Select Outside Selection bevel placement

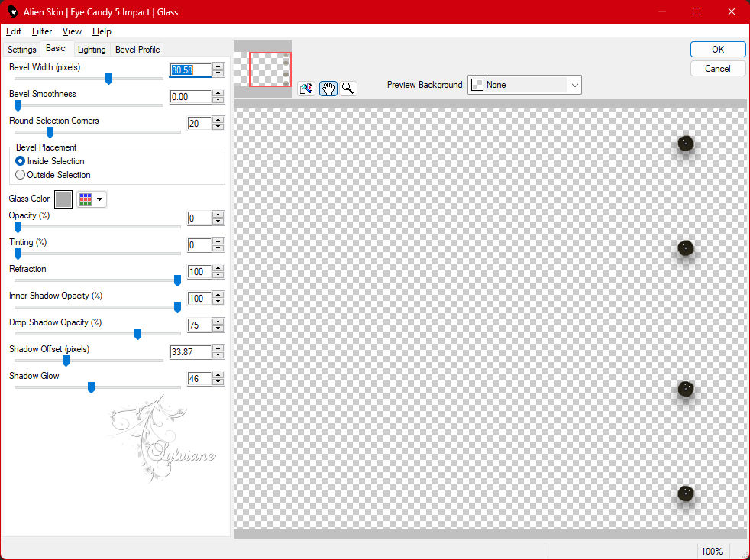pos(53,175)
